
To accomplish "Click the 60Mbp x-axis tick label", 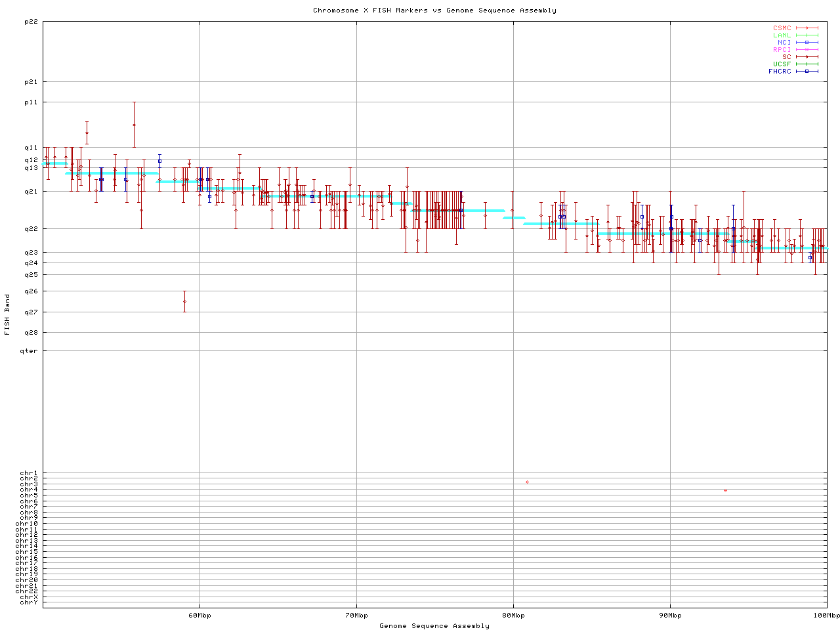I will [199, 616].
